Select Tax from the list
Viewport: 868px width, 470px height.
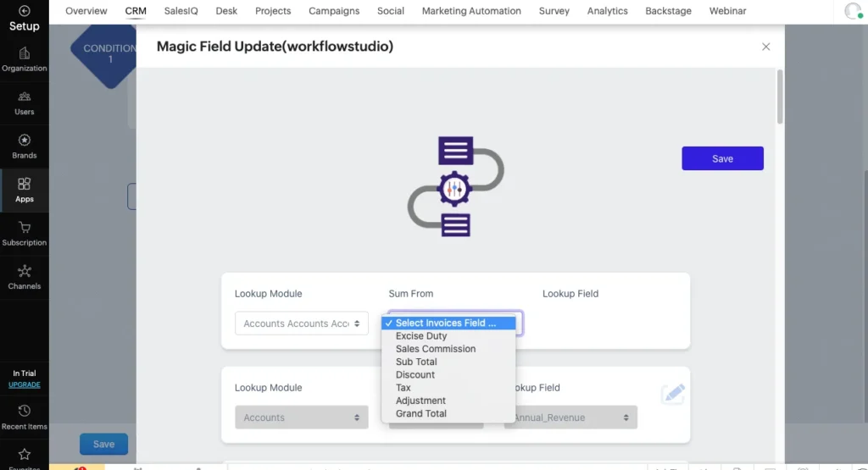pyautogui.click(x=448, y=388)
